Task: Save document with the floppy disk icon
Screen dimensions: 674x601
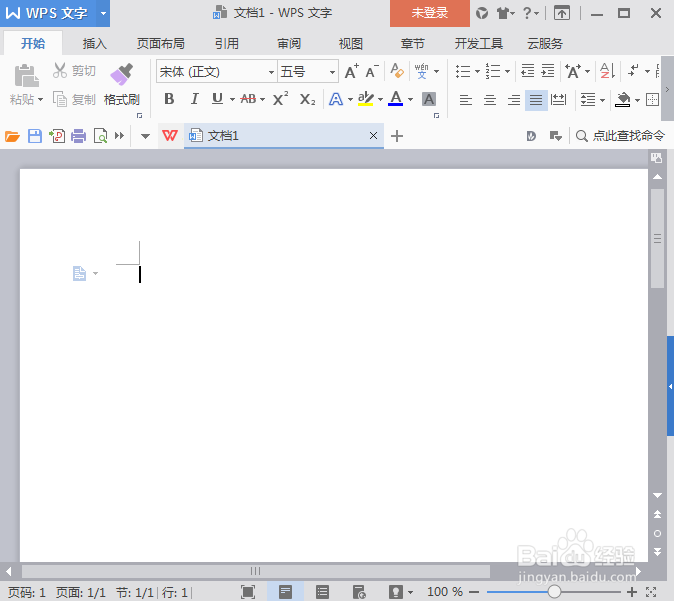Action: [x=35, y=136]
